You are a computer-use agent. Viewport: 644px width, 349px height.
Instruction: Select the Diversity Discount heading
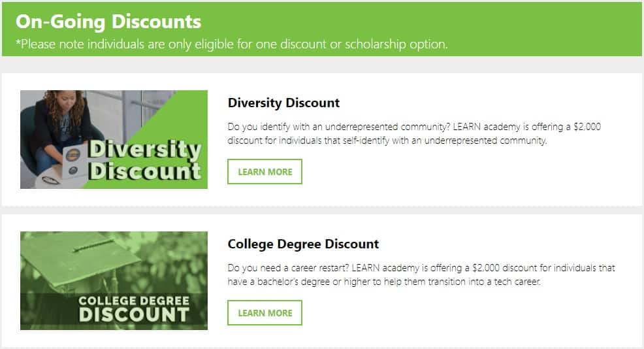[284, 103]
